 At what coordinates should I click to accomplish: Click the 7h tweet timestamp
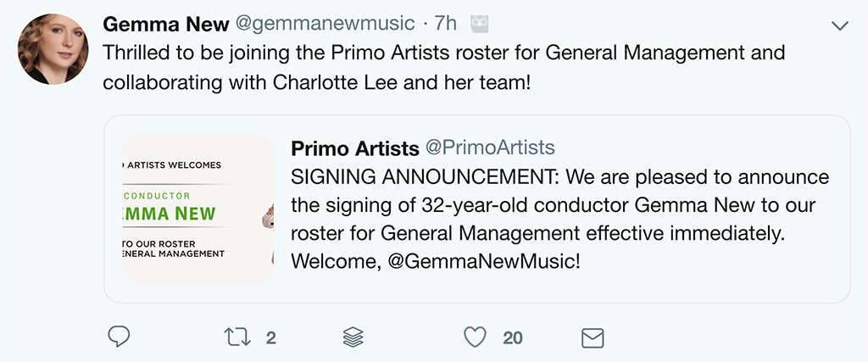pyautogui.click(x=445, y=24)
